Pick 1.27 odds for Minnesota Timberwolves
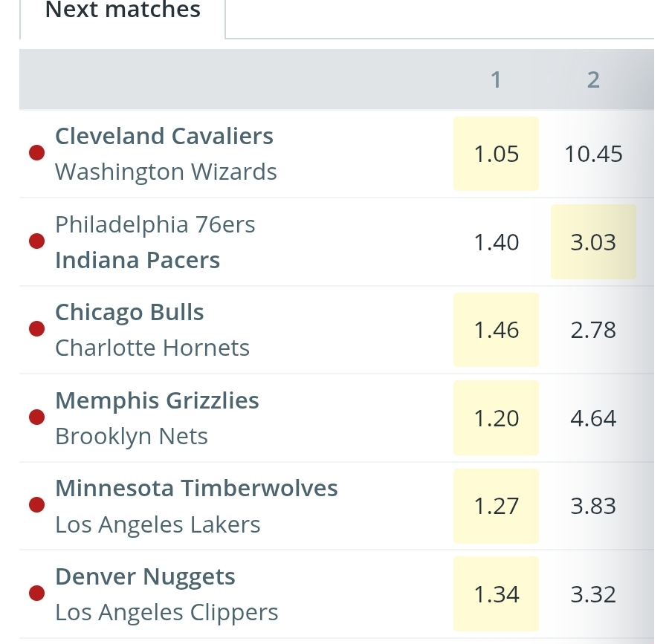This screenshot has height=644, width=672. 496,506
